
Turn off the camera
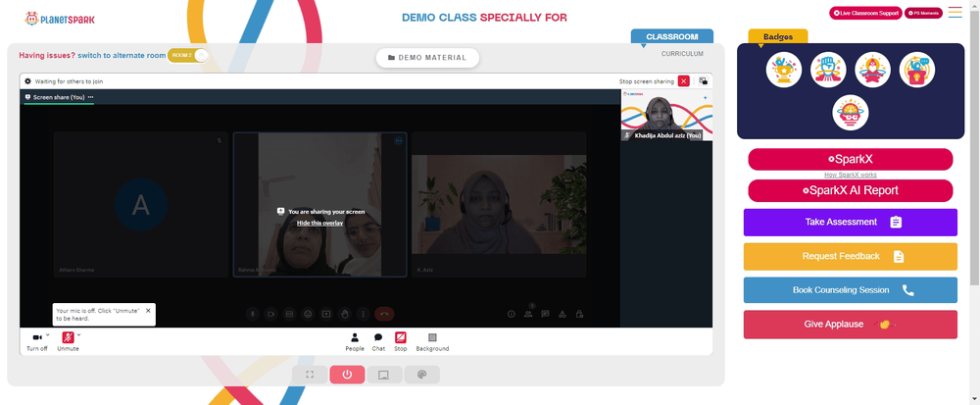click(37, 341)
